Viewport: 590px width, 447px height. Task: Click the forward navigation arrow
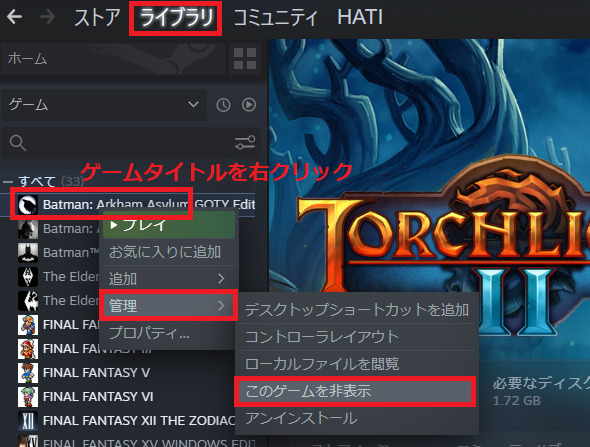tap(48, 17)
